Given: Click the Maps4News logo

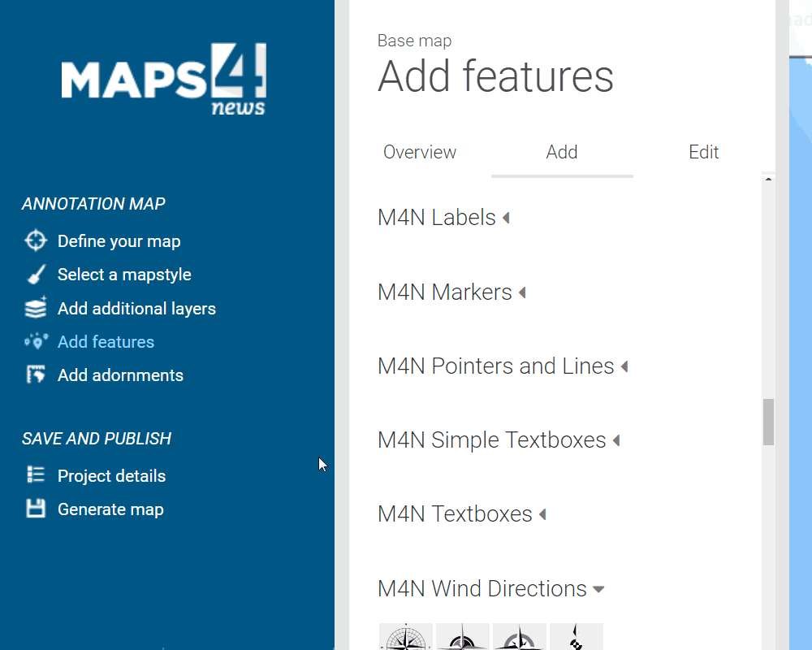Looking at the screenshot, I should (x=164, y=79).
